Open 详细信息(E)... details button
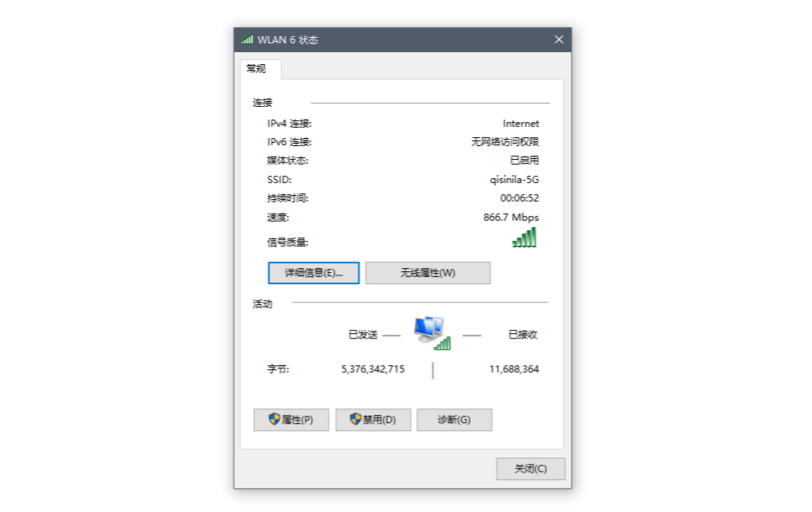This screenshot has height=512, width=812. coord(313,273)
